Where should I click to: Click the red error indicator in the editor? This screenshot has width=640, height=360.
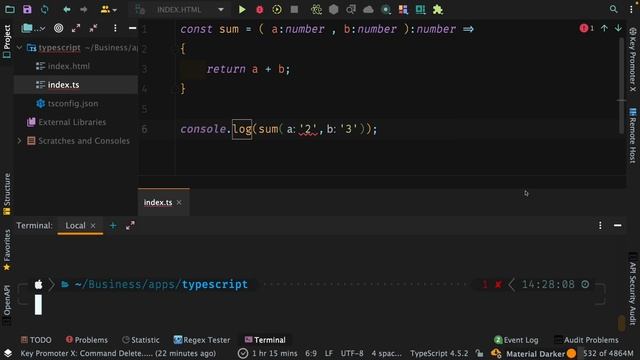[x=587, y=28]
